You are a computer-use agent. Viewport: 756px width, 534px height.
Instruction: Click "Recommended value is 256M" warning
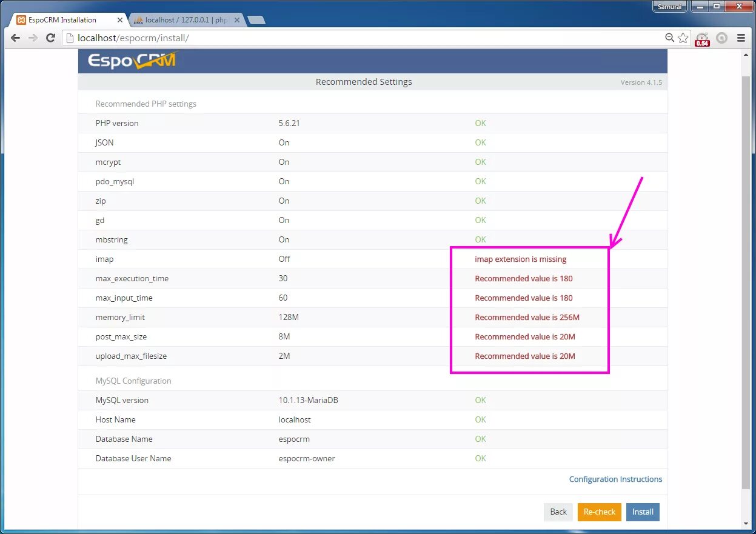click(527, 317)
